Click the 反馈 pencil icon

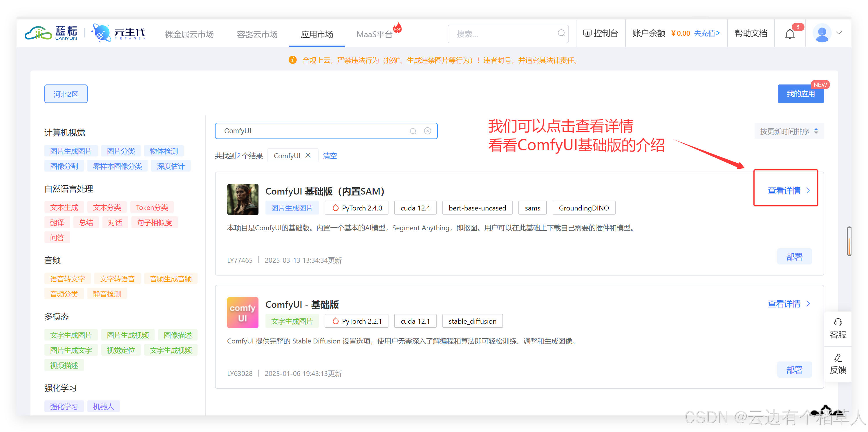click(x=838, y=358)
